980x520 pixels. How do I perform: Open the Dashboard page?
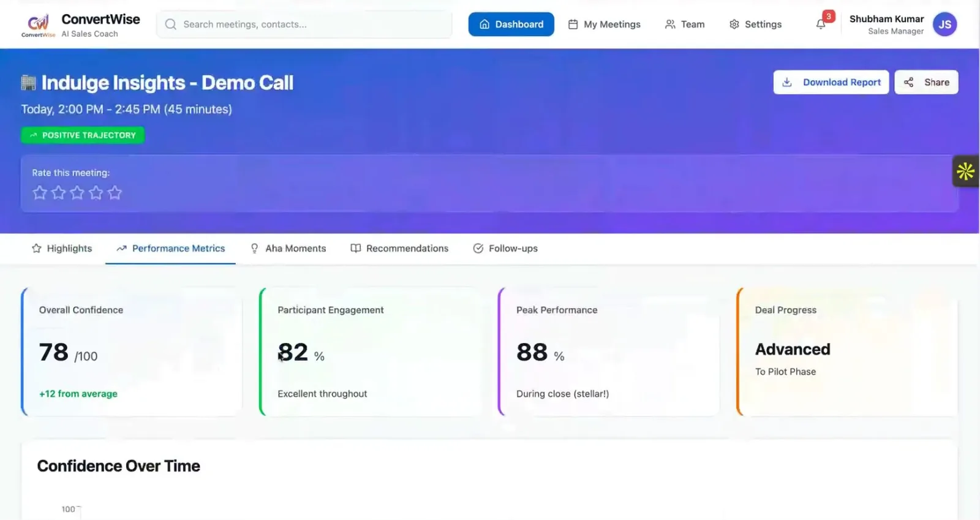[x=511, y=24]
